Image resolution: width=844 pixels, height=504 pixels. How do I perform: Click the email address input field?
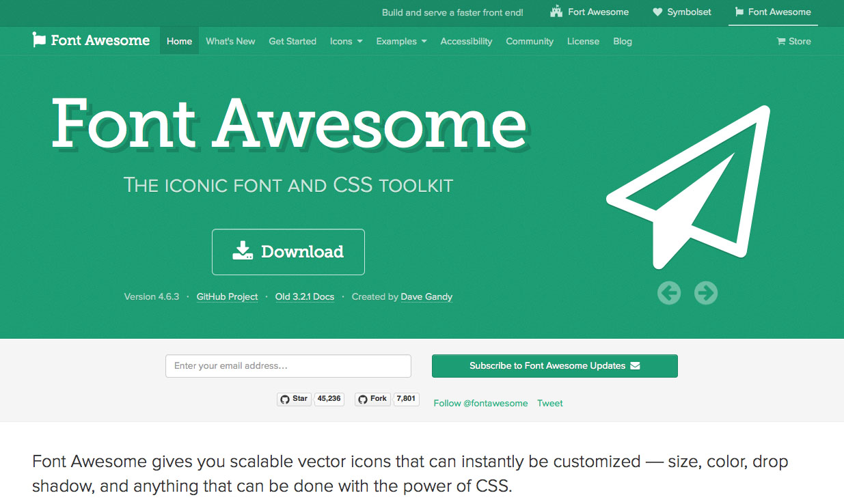pos(288,365)
